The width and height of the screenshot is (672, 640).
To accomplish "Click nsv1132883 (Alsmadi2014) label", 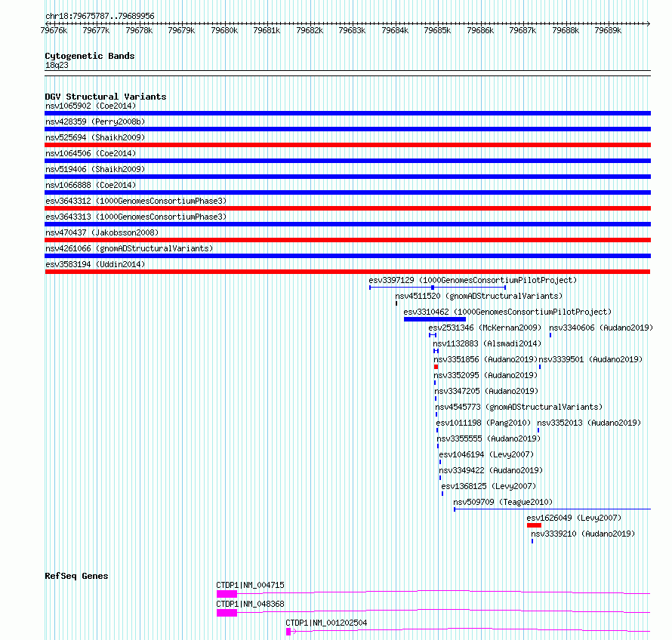I will [x=487, y=343].
